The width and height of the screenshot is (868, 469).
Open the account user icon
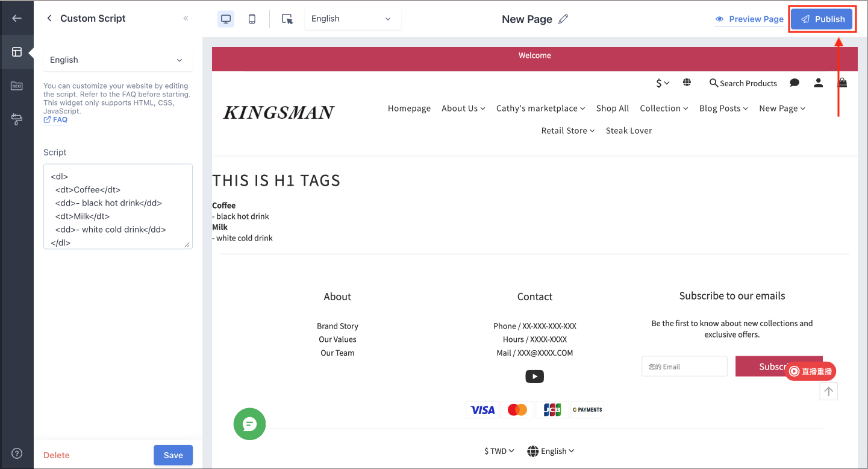click(818, 83)
